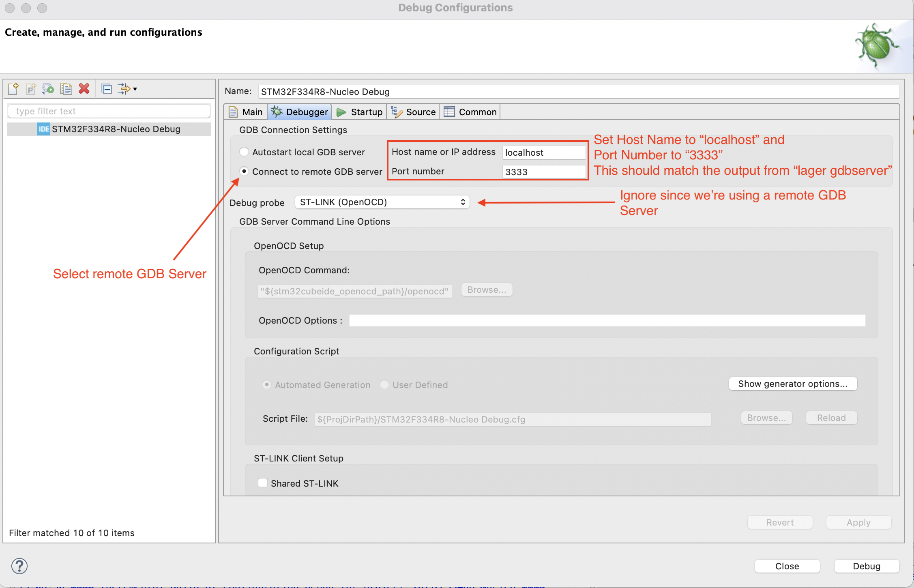Click the Close button

(x=787, y=566)
